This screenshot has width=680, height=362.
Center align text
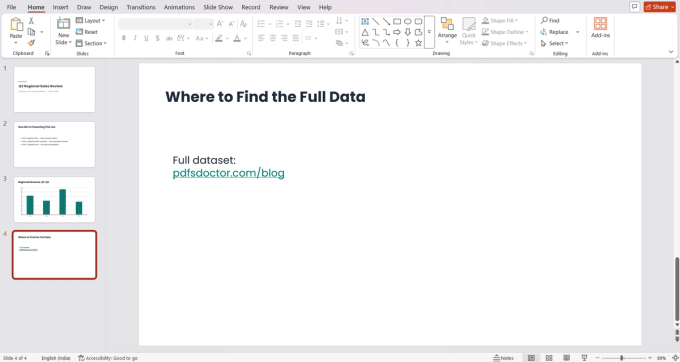tap(273, 38)
